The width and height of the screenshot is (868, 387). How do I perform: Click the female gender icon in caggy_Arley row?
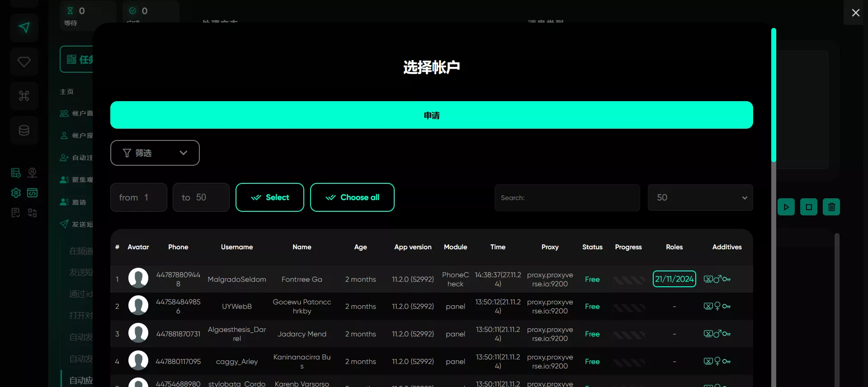(x=717, y=361)
